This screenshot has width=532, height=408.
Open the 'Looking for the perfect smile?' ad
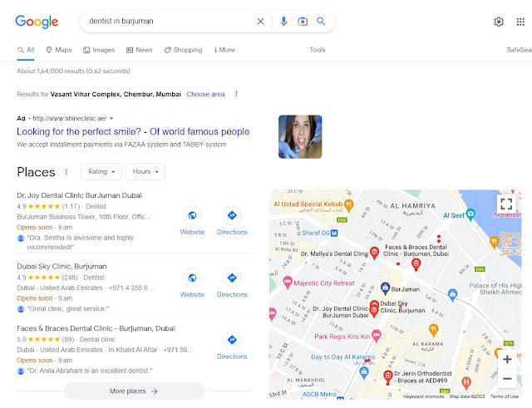pos(133,131)
